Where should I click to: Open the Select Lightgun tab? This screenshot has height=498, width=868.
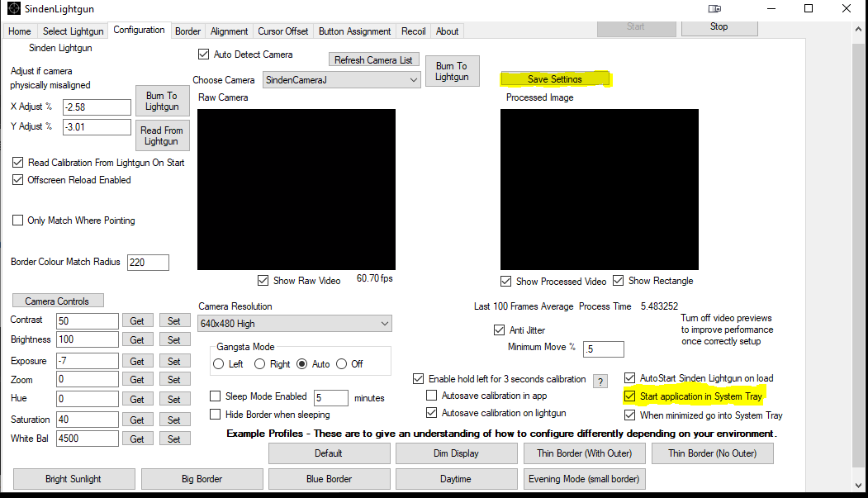(73, 31)
